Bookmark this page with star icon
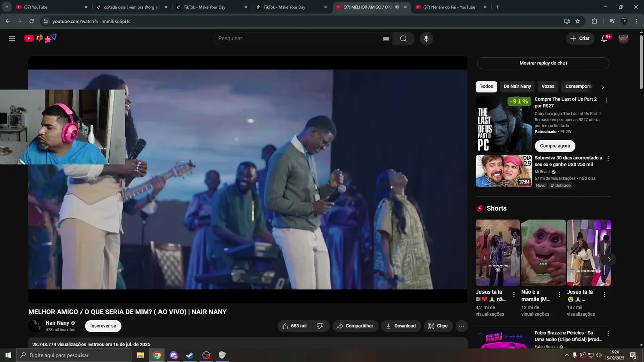 578,21
